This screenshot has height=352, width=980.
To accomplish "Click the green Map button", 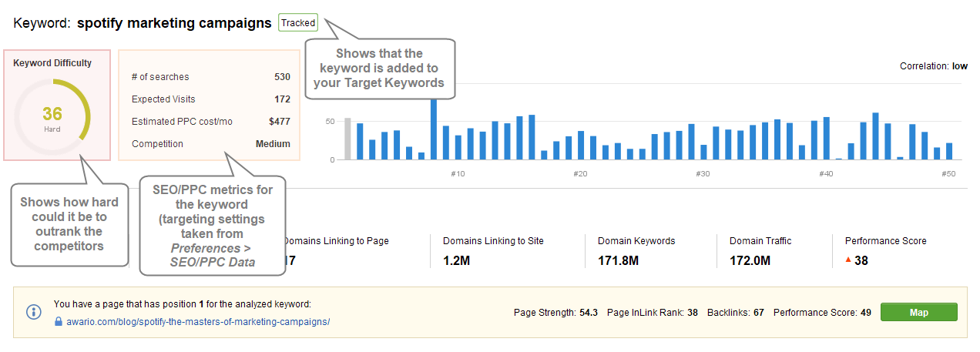I will (x=918, y=313).
